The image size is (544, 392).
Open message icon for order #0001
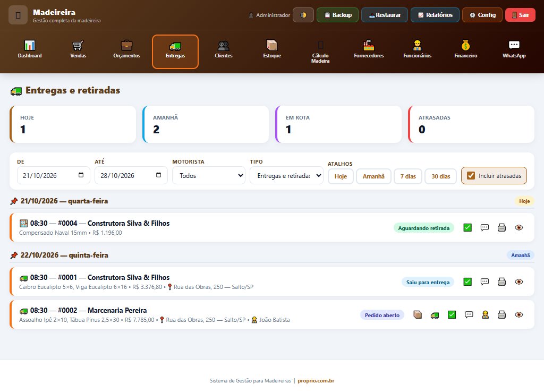pos(484,282)
